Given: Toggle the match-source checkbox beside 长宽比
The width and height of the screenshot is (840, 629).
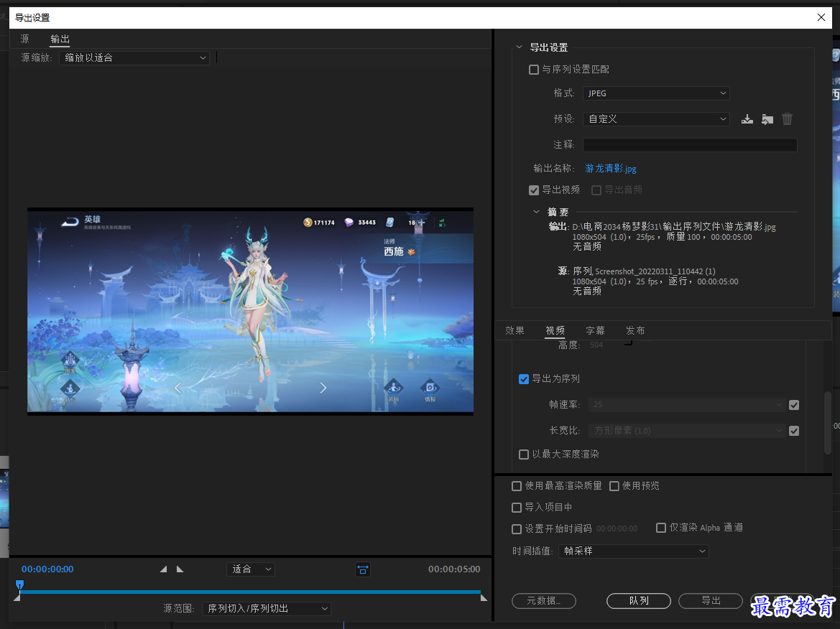Looking at the screenshot, I should click(794, 431).
